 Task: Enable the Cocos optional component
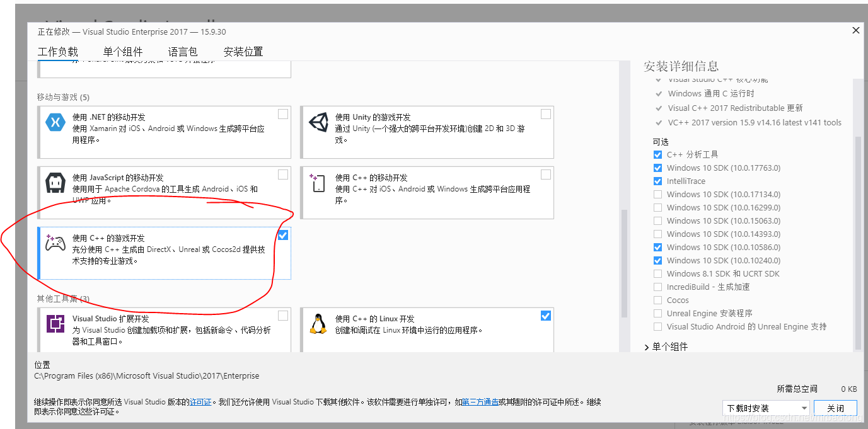(x=657, y=300)
